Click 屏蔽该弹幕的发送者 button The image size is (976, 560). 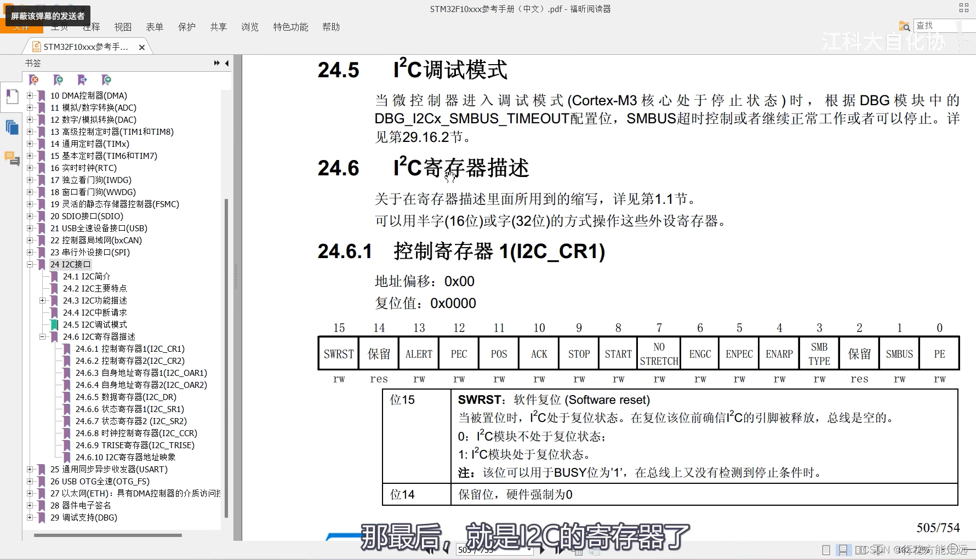coord(48,16)
